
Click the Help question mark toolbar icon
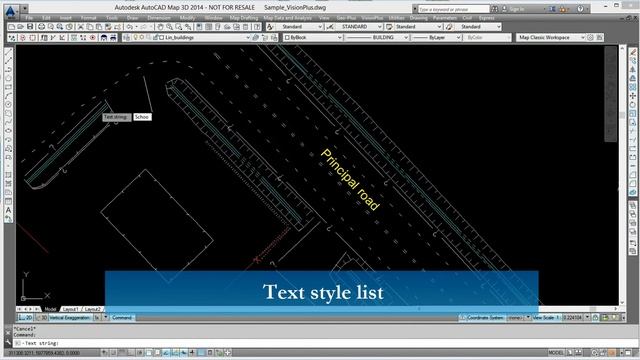coord(257,27)
